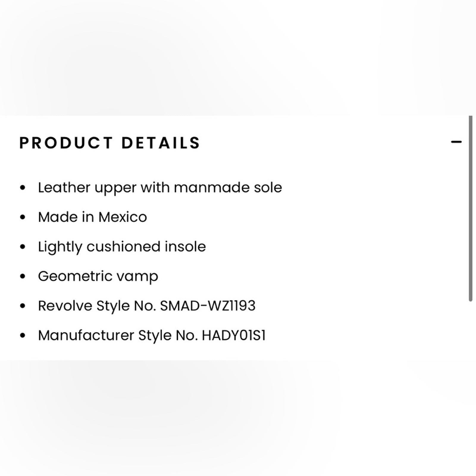The image size is (476, 476).
Task: Click the Made in Mexico list item
Action: pyautogui.click(x=92, y=217)
